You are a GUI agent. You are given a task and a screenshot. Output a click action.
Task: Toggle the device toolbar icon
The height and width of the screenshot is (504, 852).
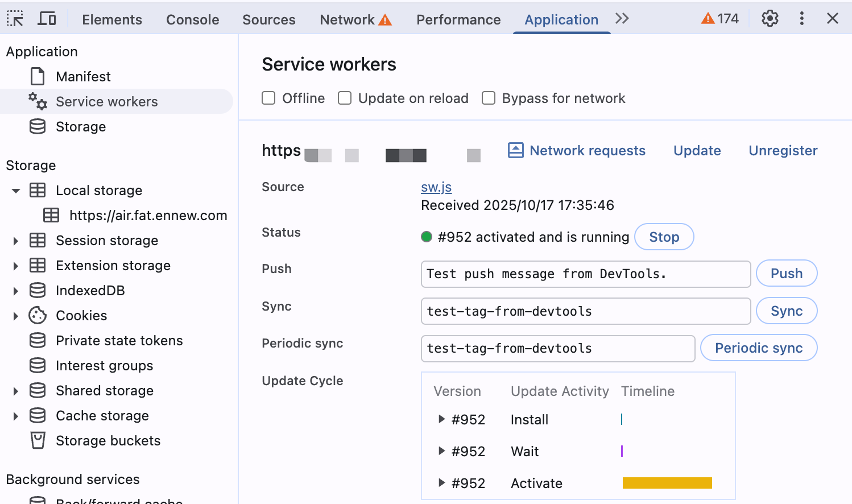coord(47,19)
